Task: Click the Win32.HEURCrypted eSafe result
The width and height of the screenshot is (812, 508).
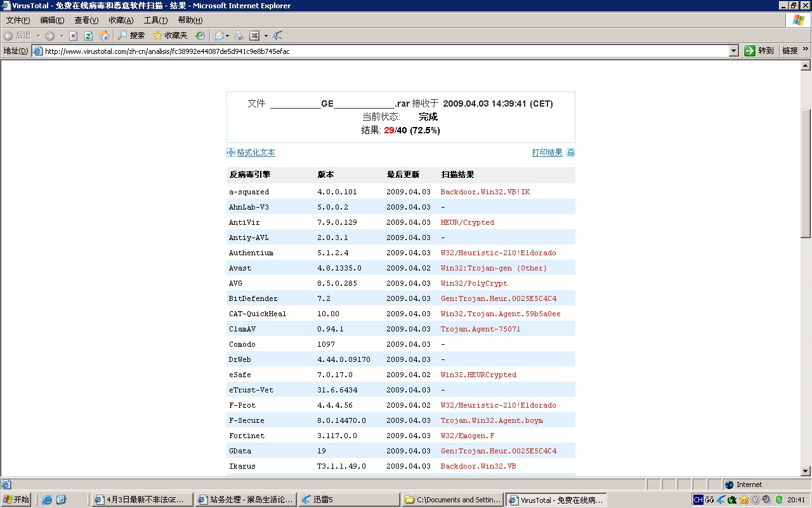Action: 478,375
